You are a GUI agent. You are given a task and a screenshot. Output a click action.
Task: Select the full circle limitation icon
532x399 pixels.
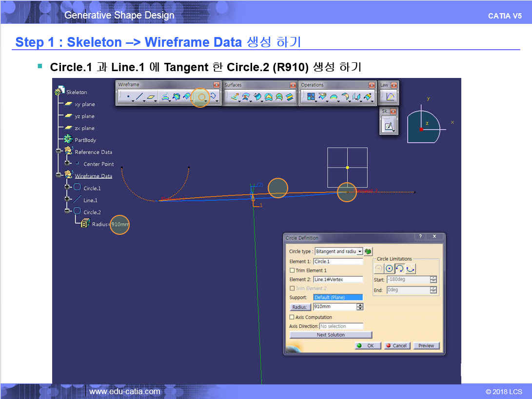point(389,268)
